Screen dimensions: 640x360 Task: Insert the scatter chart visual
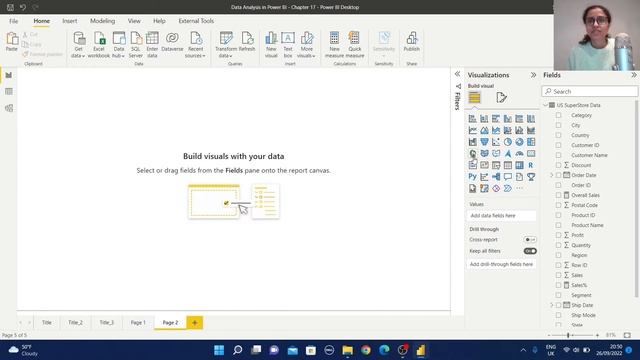[x=496, y=142]
